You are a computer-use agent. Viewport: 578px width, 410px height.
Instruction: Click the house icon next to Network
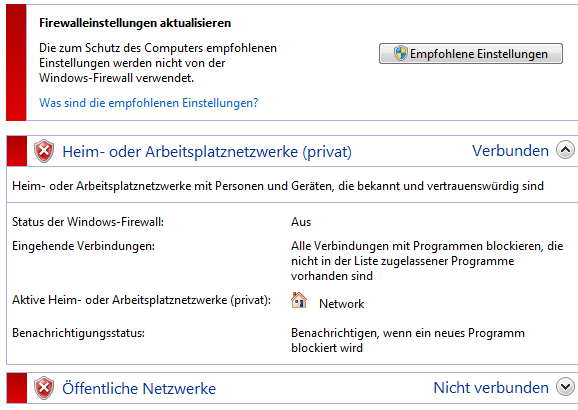pyautogui.click(x=299, y=300)
